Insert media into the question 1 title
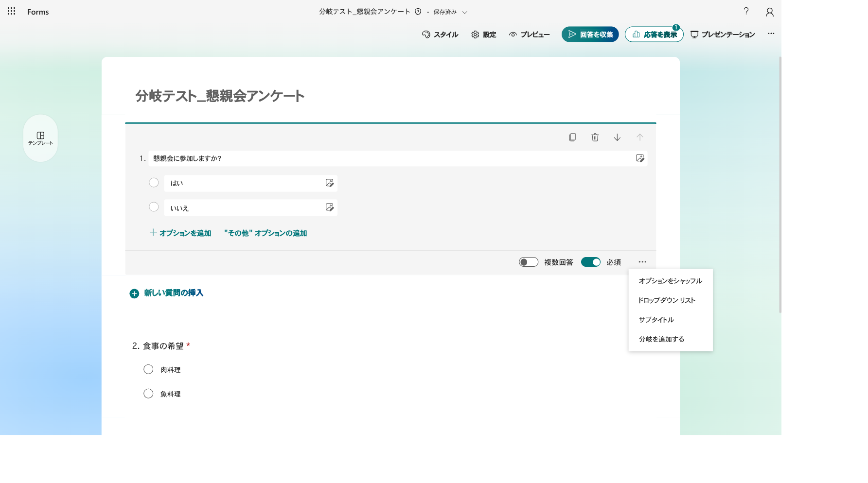 point(640,158)
